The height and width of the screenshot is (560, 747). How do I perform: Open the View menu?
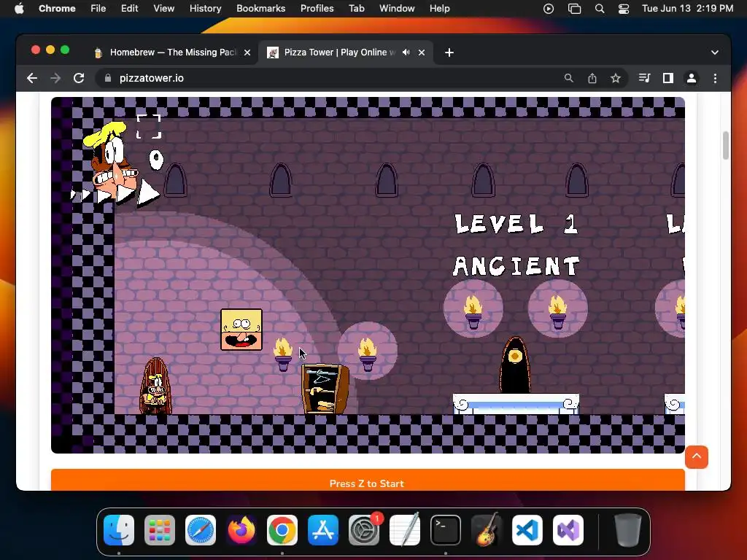tap(163, 9)
